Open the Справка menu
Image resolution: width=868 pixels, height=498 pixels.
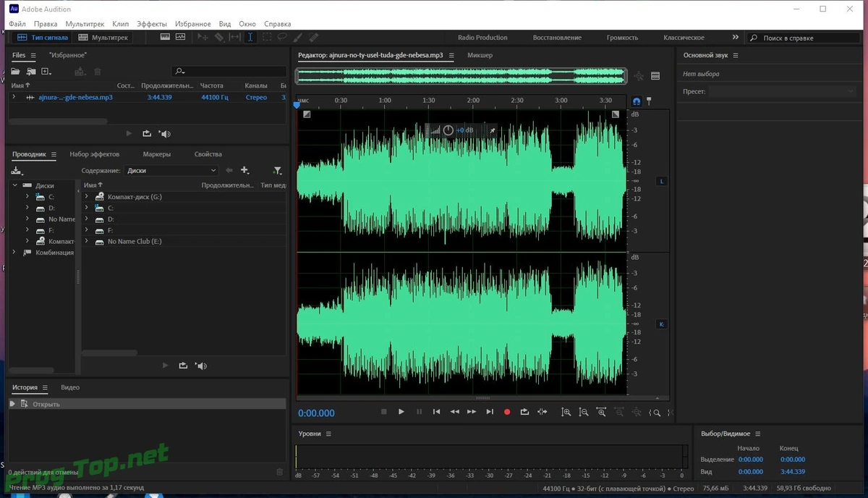point(278,24)
